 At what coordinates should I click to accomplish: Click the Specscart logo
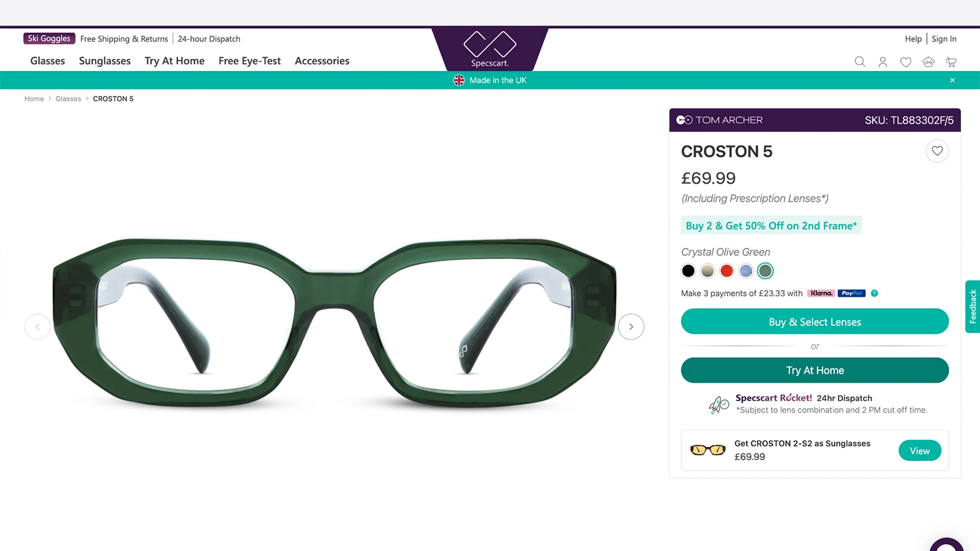coord(489,49)
